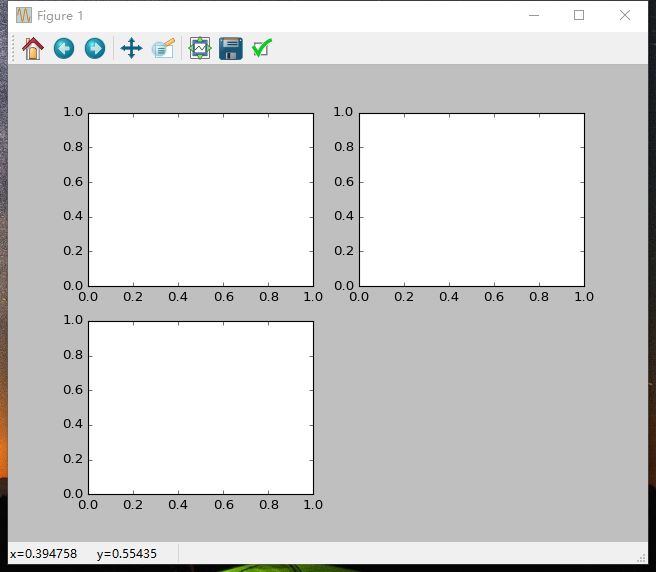
Task: Click inside the bottom-left subplot axes
Action: pos(201,408)
